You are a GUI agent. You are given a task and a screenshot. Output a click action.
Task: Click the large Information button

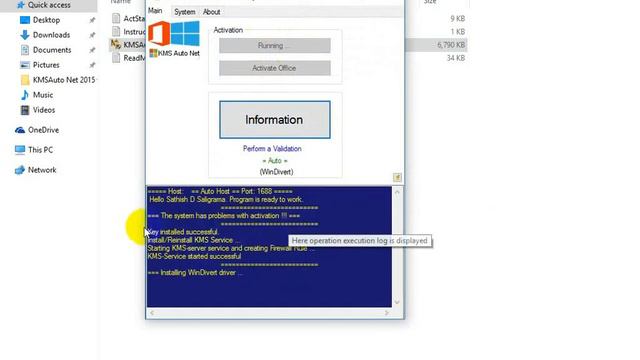pyautogui.click(x=275, y=120)
